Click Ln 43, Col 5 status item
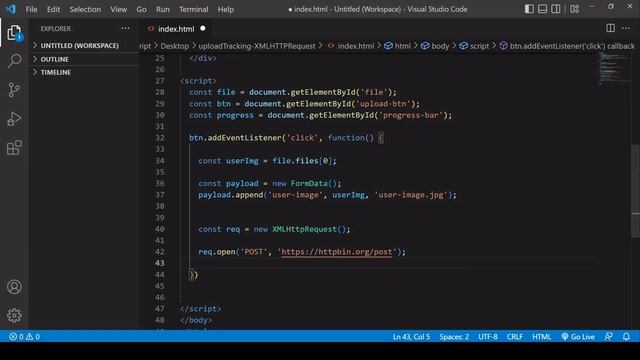Viewport: 640px width, 360px height. click(x=411, y=337)
